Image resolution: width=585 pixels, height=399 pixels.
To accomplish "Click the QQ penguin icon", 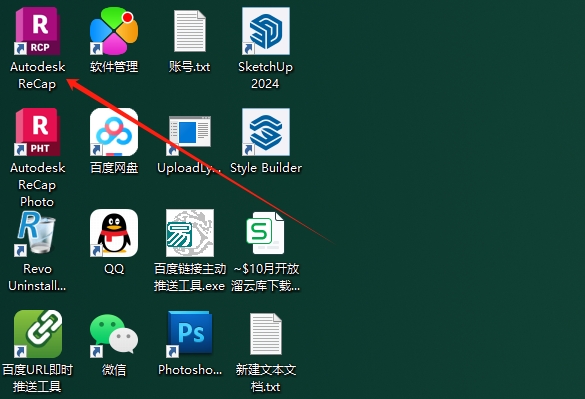I will tap(114, 233).
